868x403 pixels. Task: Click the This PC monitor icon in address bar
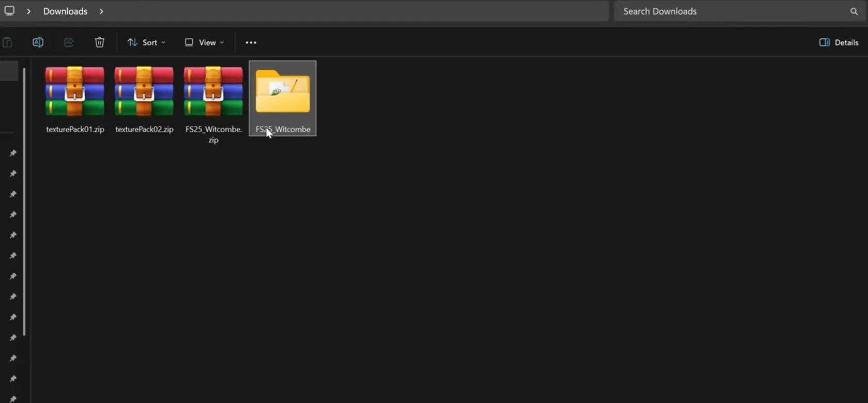pyautogui.click(x=9, y=11)
